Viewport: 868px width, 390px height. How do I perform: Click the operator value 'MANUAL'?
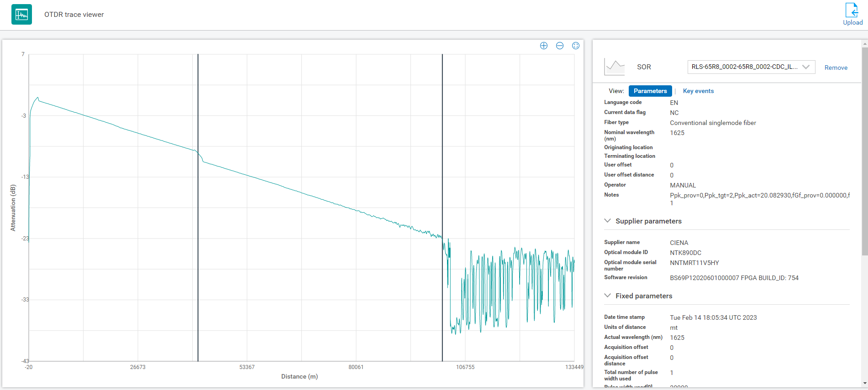[x=683, y=185]
